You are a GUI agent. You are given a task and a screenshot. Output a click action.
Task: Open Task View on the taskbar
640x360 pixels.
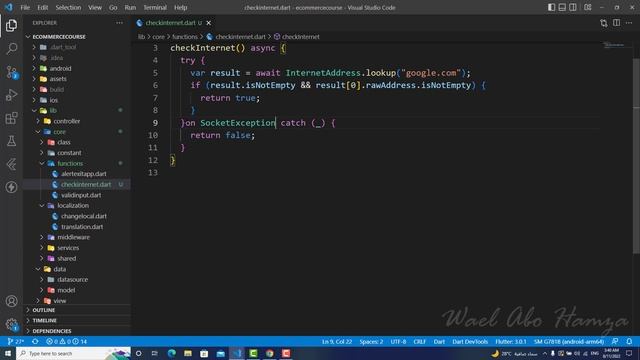[155, 353]
